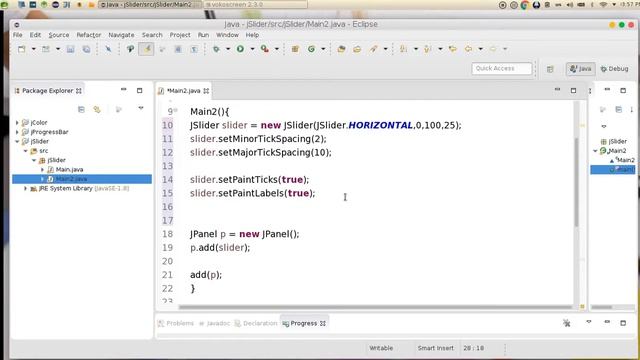Maximize the Progress bottom panel

tap(623, 322)
